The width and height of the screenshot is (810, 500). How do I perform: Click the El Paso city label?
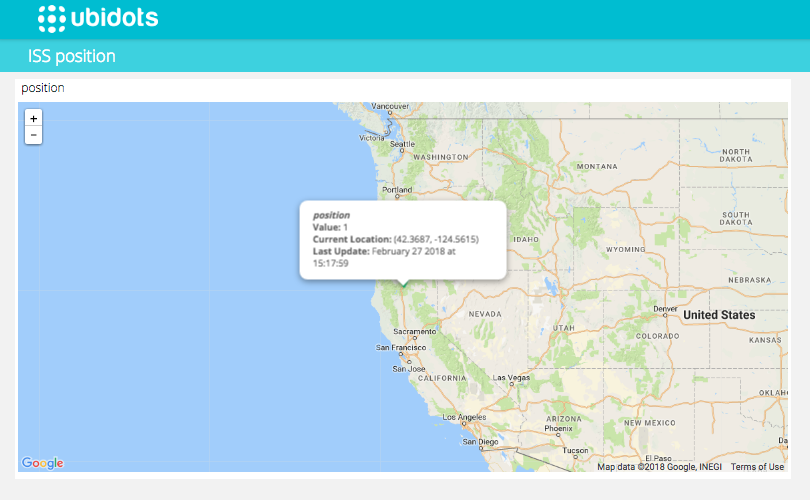coord(658,458)
